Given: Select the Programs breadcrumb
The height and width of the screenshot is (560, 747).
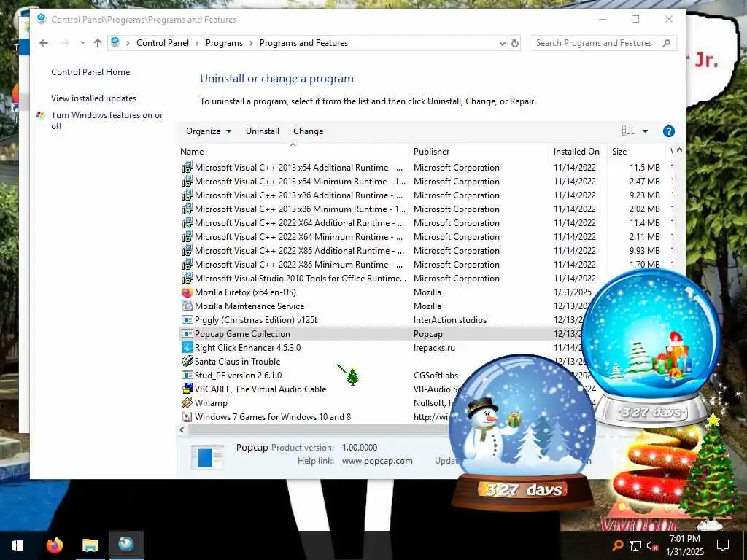Looking at the screenshot, I should (x=224, y=43).
